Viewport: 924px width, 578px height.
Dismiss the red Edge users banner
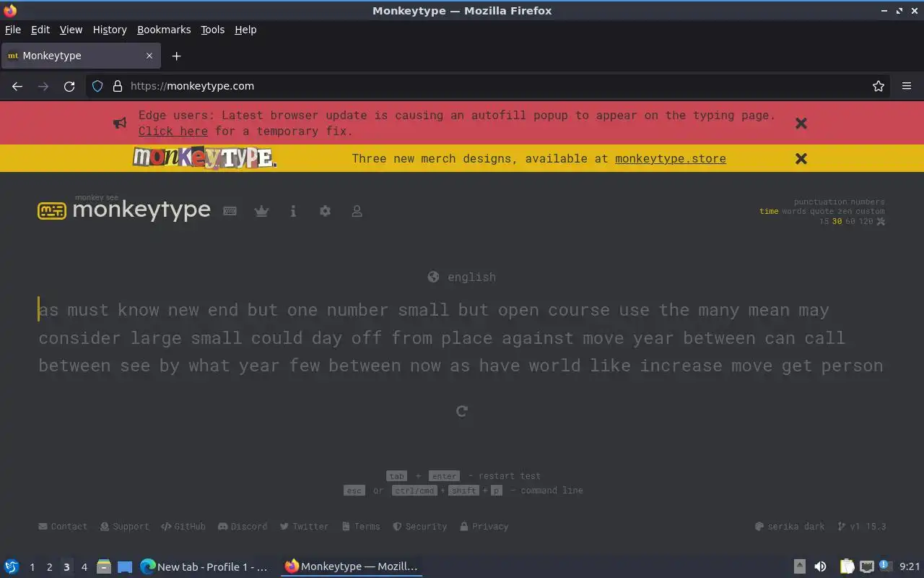point(801,123)
